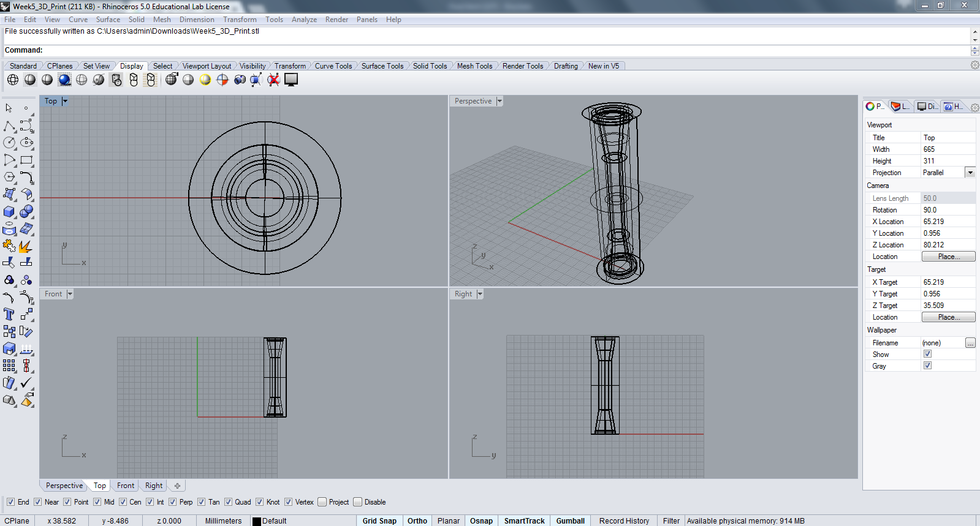The image size is (980, 526).
Task: Click red X clipping plane icon
Action: [x=274, y=80]
